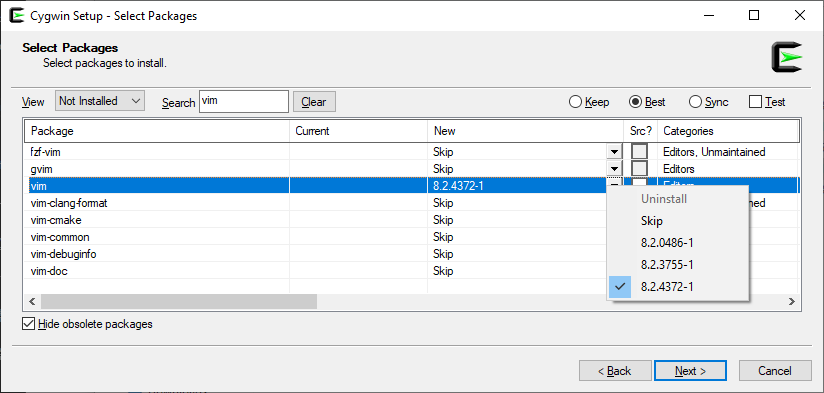This screenshot has width=824, height=393.
Task: Click the Back button
Action: pos(615,371)
